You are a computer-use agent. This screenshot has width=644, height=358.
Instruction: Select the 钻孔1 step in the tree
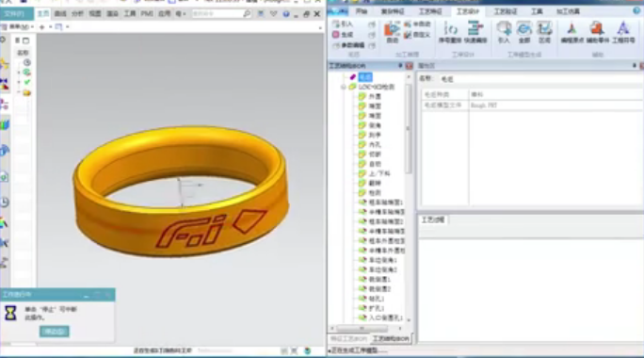pos(377,299)
